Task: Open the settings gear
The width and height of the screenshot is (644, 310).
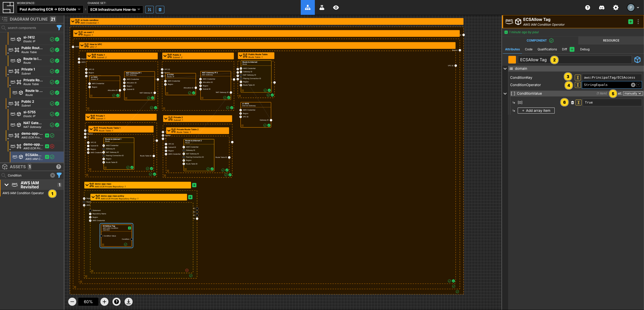Action: [x=616, y=8]
